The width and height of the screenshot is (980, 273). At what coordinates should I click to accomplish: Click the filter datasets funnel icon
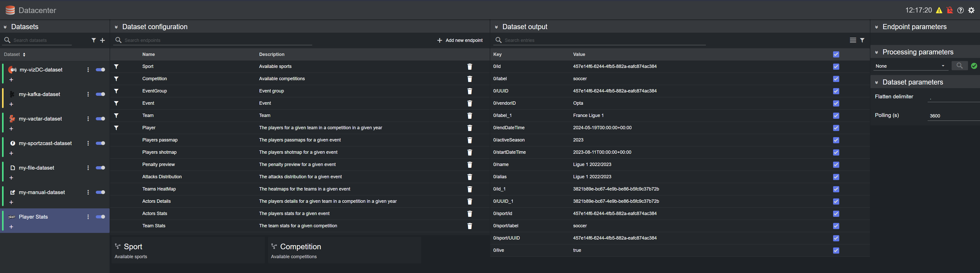pos(94,40)
